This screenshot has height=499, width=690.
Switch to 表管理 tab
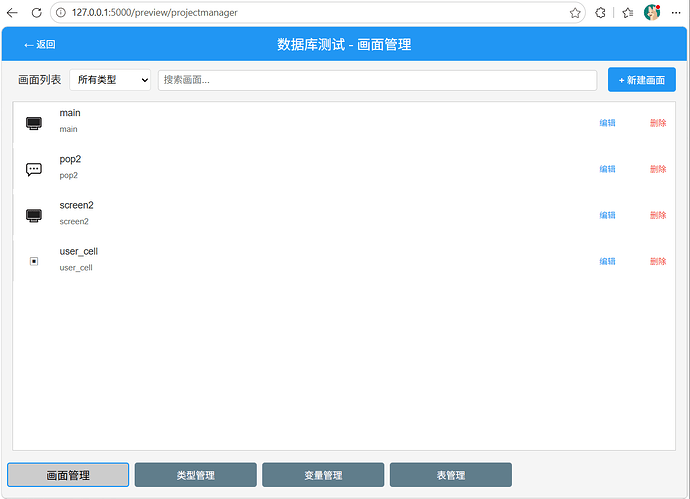click(451, 475)
